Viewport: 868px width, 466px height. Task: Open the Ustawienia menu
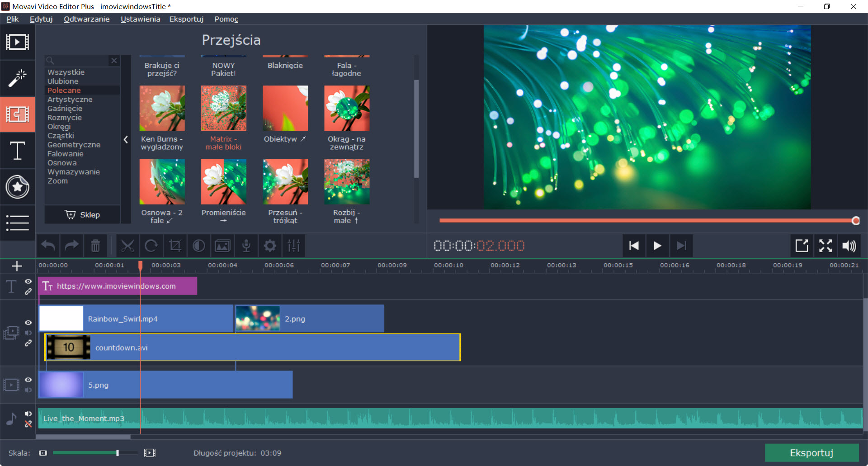pos(140,19)
